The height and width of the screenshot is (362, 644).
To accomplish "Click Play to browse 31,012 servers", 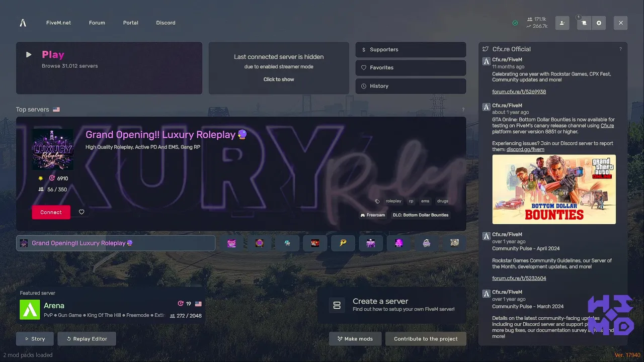I will pyautogui.click(x=109, y=68).
